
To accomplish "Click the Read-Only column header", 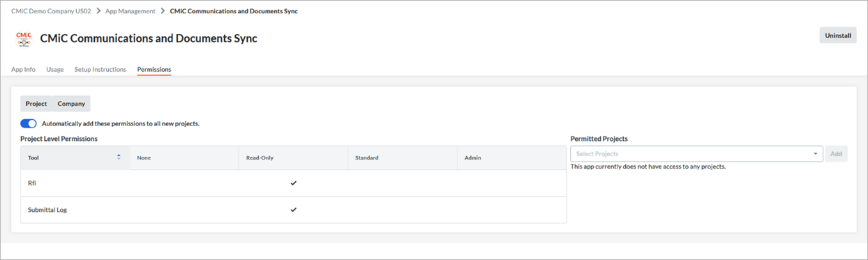I will point(293,158).
